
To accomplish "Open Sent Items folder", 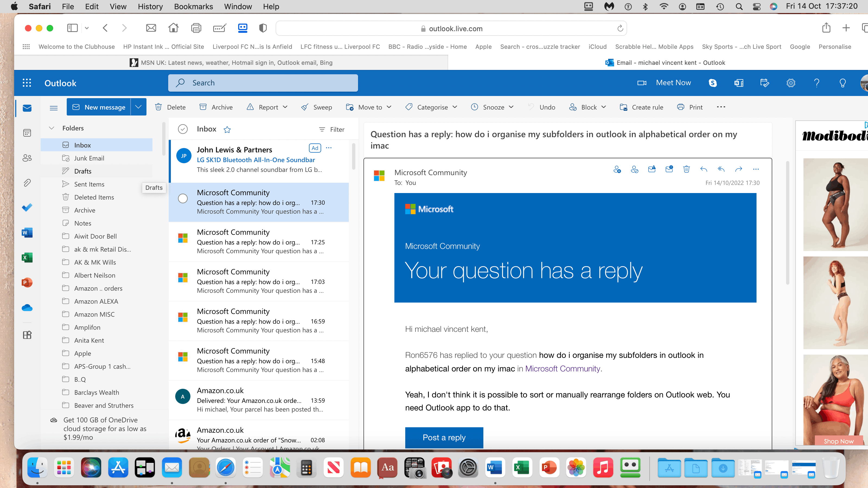I will pos(97,184).
